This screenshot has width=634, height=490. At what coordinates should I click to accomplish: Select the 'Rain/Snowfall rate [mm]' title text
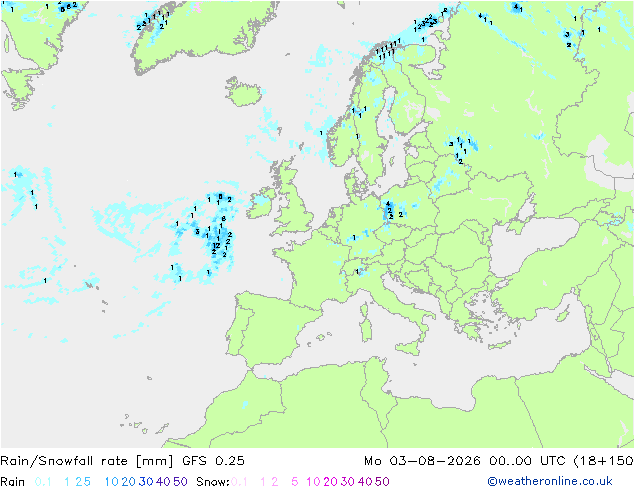[87, 461]
